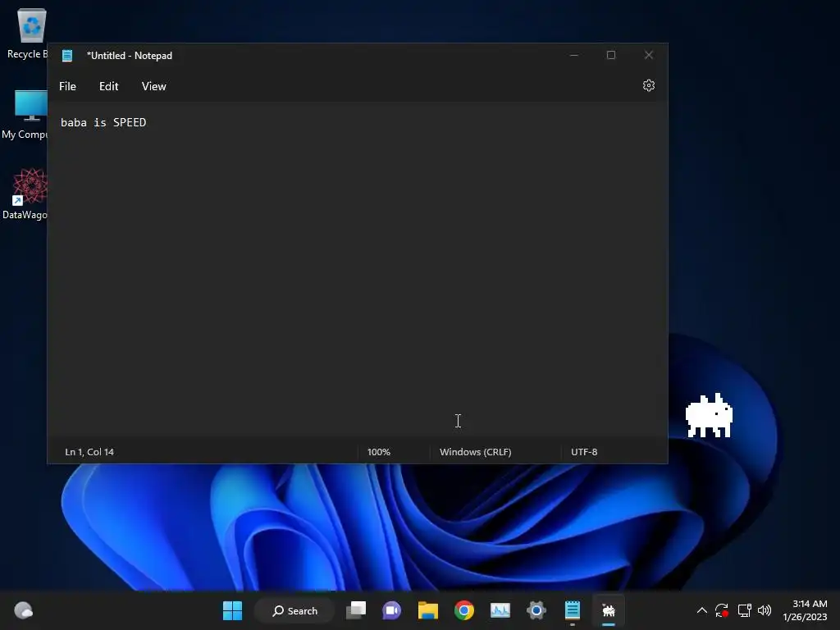Click the white Baba creature on desktop
840x630 pixels.
709,416
